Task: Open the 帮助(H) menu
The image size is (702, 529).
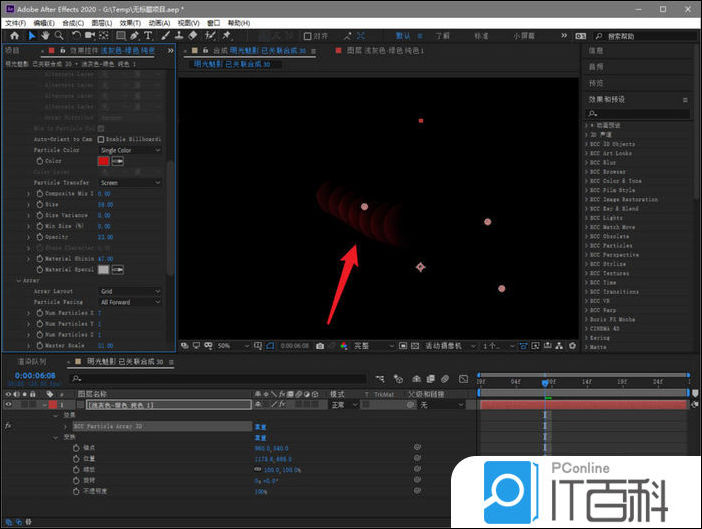Action: point(239,22)
